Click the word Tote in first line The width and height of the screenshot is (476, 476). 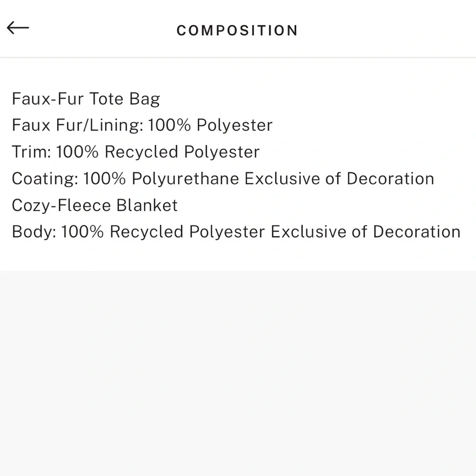pos(107,99)
